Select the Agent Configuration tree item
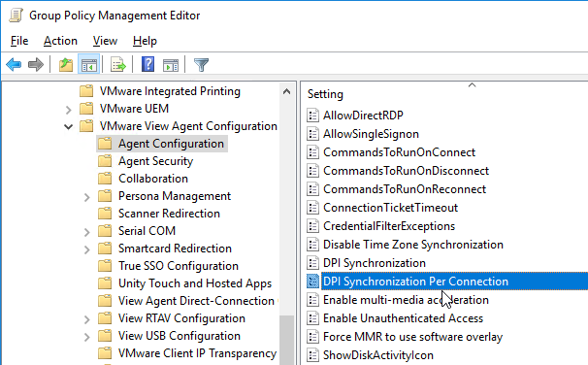 click(171, 144)
